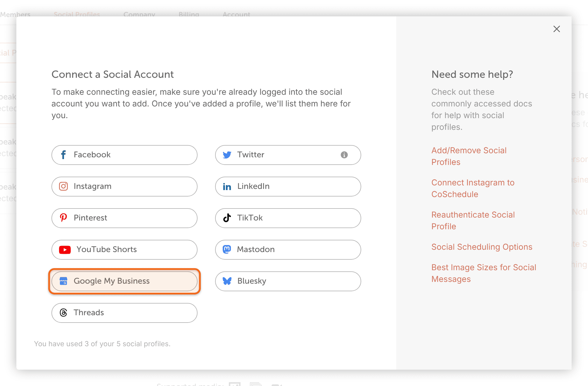
Task: Click the YouTube play icon
Action: click(x=65, y=250)
